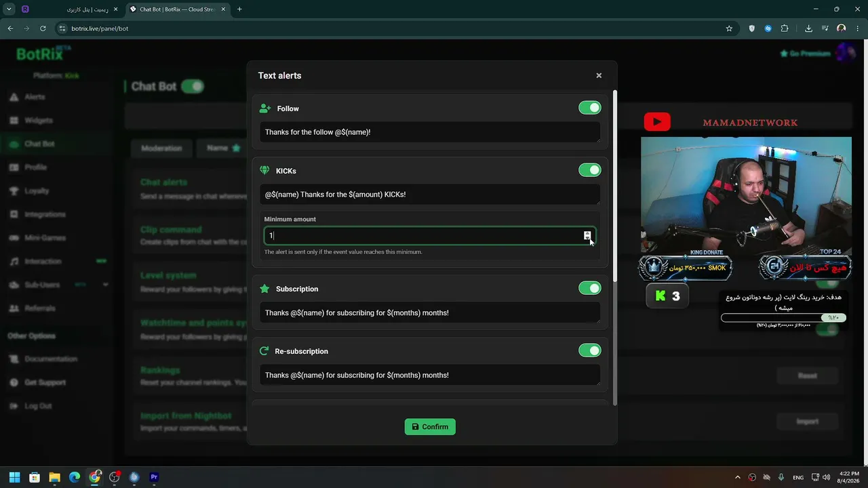Click the Get Support question icon
868x488 pixels.
pos(14,382)
